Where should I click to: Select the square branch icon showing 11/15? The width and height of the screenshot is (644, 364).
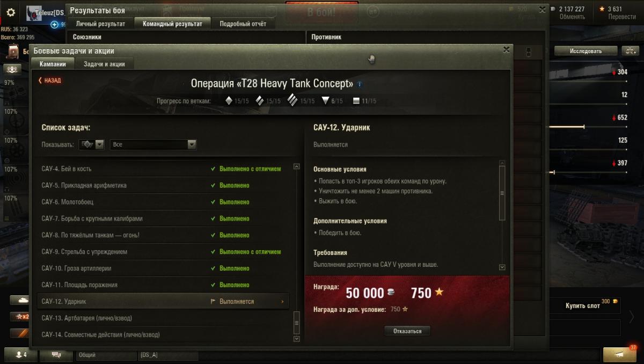(356, 100)
